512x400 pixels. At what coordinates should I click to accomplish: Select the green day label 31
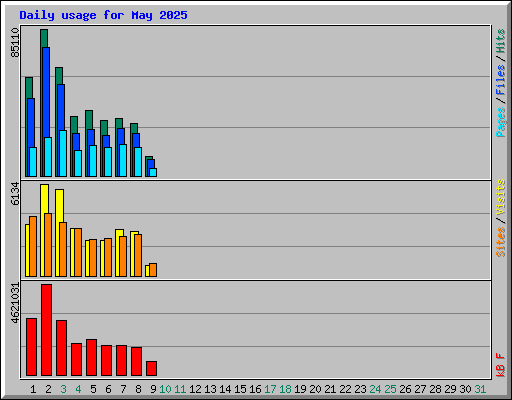point(480,389)
